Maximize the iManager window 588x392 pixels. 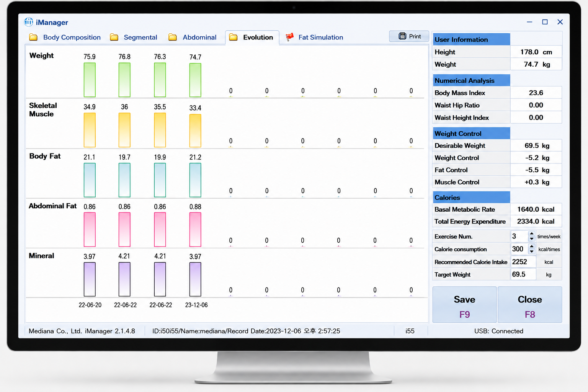(545, 22)
